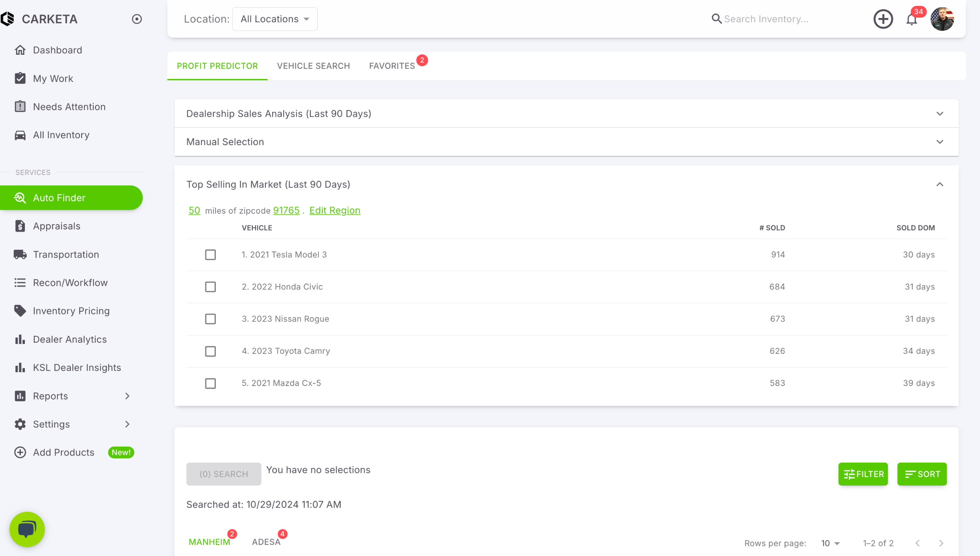The image size is (980, 556).
Task: Click the plus circle add icon
Action: [883, 19]
